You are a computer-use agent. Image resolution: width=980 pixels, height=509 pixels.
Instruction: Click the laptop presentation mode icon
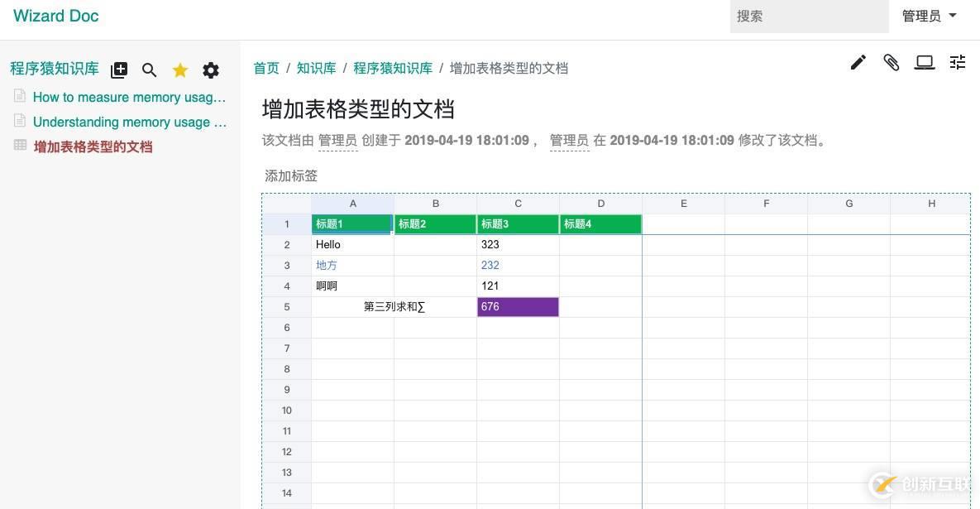(x=925, y=62)
